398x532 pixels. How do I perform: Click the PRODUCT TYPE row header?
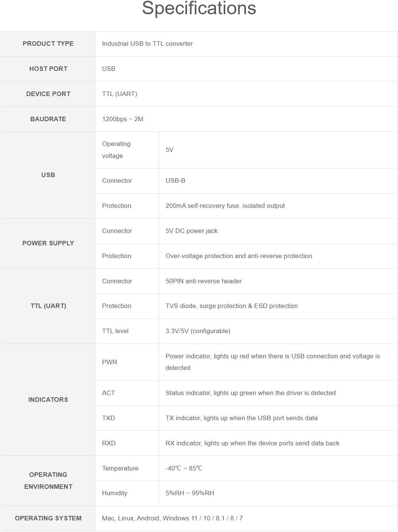(48, 44)
